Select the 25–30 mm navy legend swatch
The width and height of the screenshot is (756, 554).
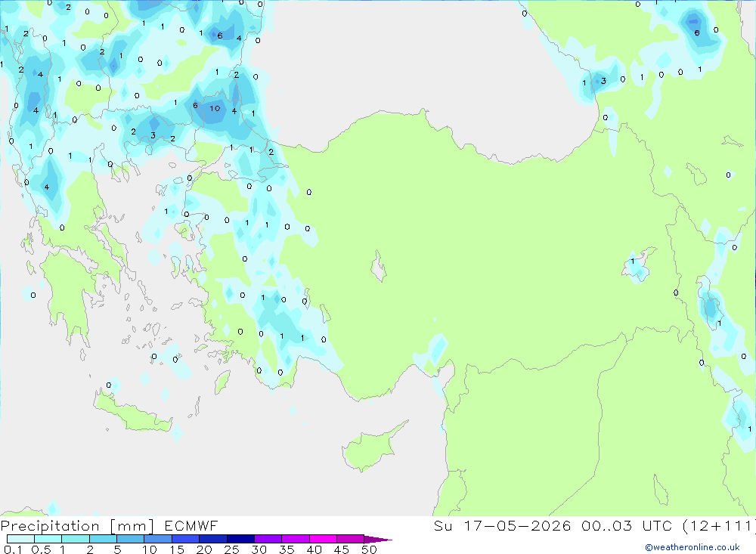[240, 539]
